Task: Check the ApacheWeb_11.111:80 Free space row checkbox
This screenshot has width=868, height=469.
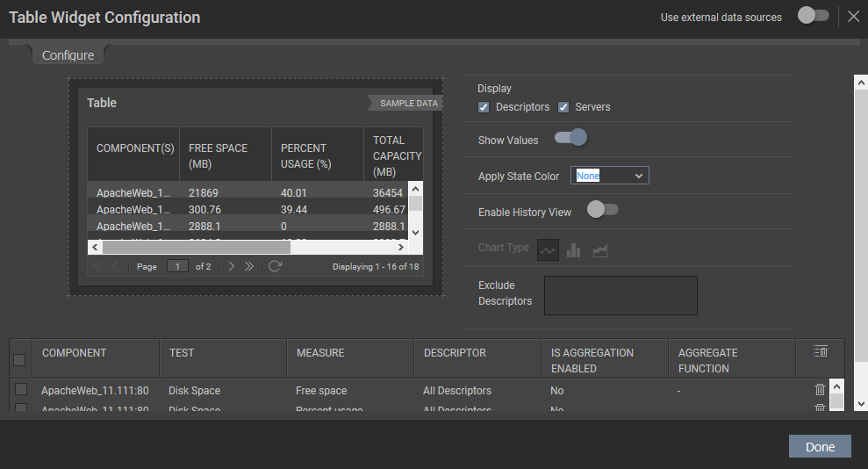Action: coord(21,389)
